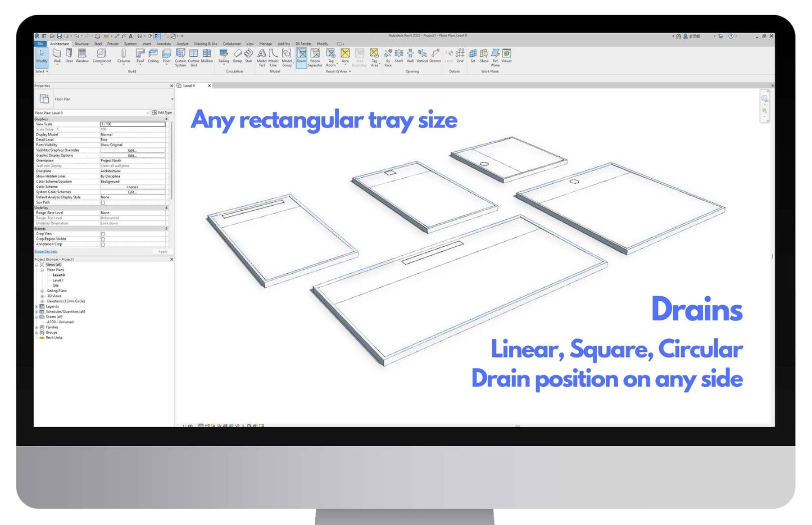Select the Railing tool
The height and width of the screenshot is (525, 812).
pos(224,55)
